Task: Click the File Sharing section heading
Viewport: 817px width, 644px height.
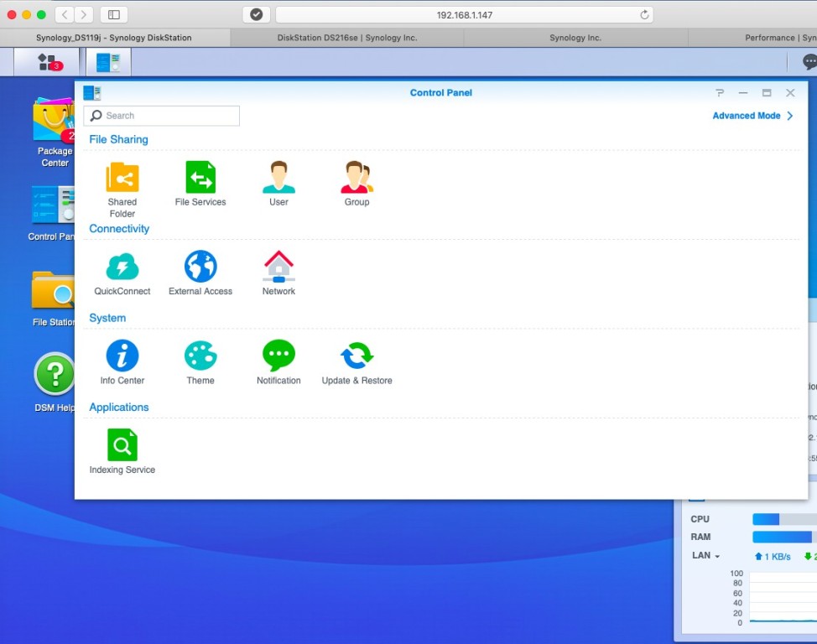Action: coord(118,140)
